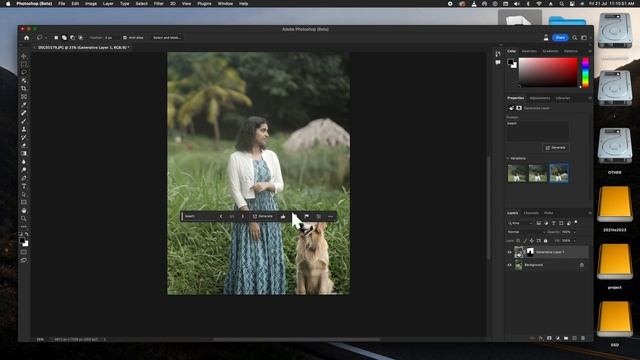Open the Filter menu
Image resolution: width=640 pixels, height=360 pixels.
(159, 4)
